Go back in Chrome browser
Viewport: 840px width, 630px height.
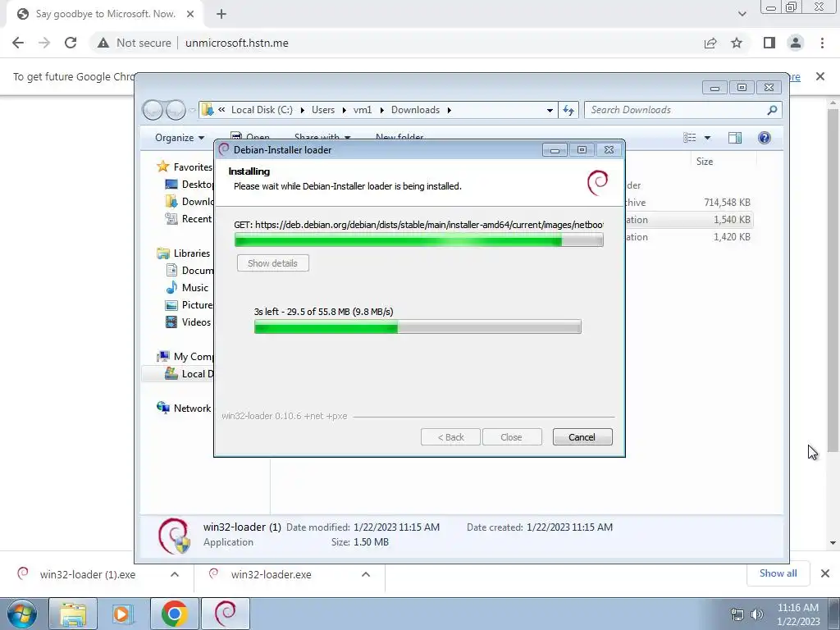coord(18,43)
